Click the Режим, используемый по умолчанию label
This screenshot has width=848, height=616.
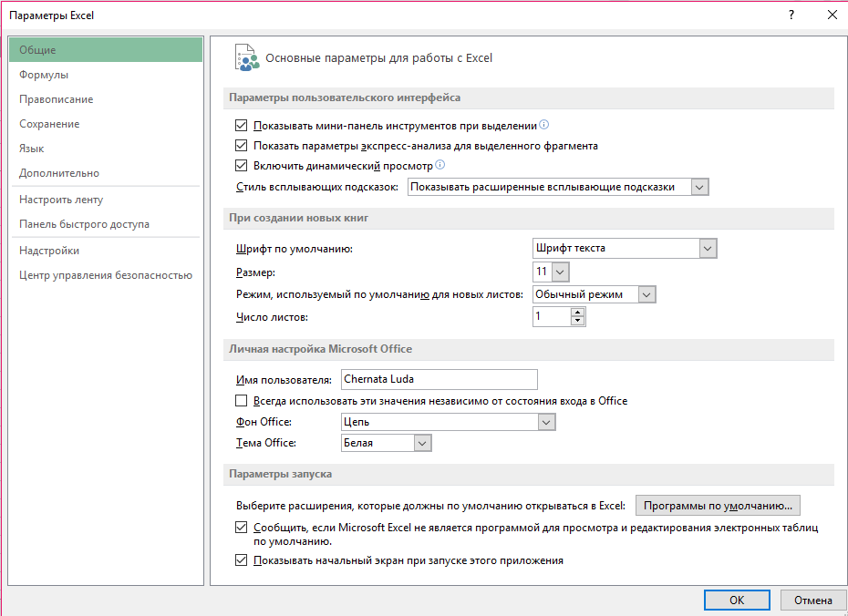pos(379,294)
